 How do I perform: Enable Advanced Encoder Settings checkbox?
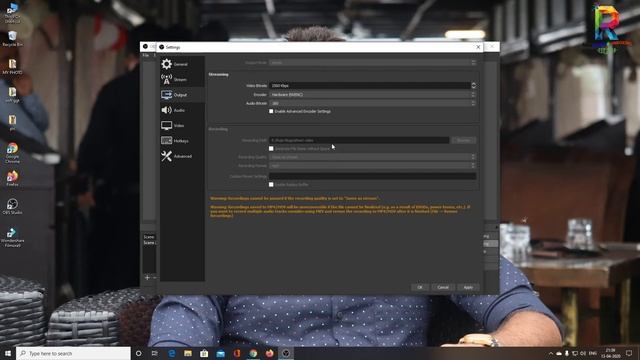pos(271,111)
